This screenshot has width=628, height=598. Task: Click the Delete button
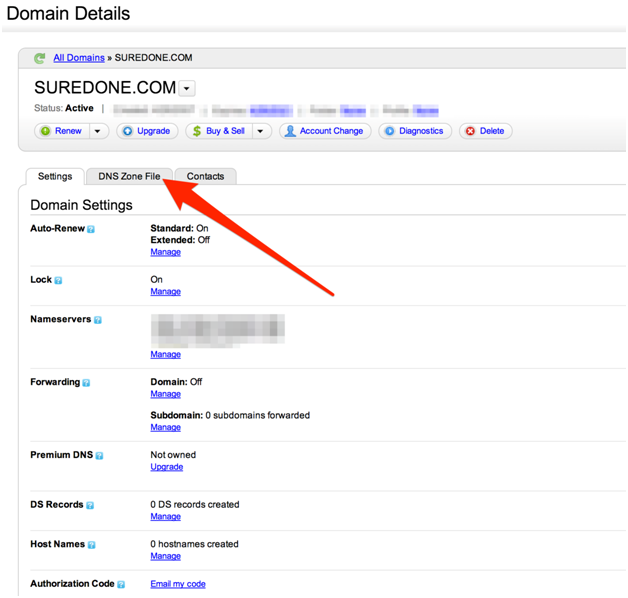(485, 131)
